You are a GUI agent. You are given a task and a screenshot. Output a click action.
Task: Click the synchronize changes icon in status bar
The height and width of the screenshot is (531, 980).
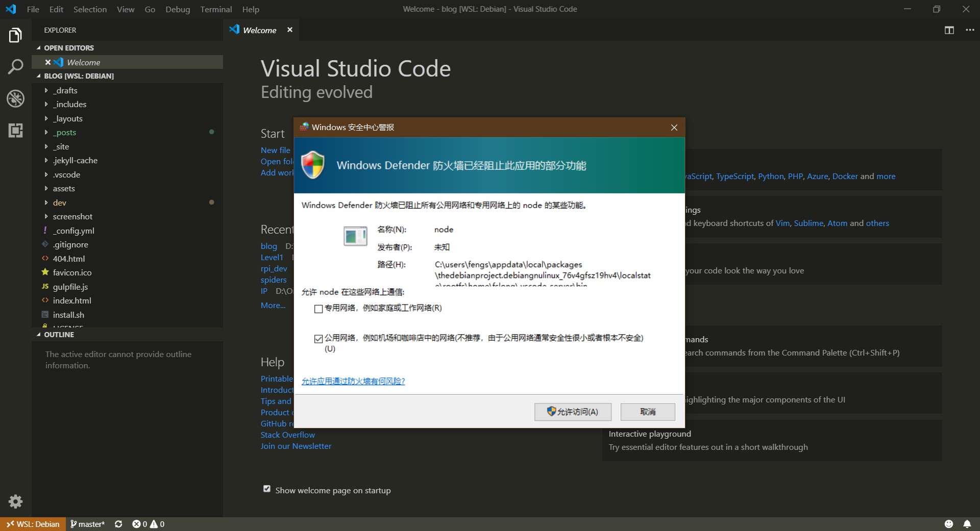(x=118, y=524)
